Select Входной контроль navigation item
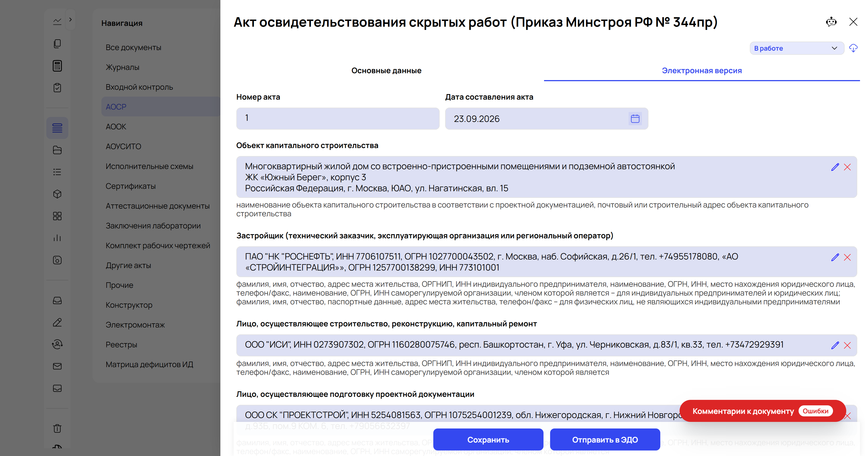The image size is (868, 456). (x=139, y=87)
